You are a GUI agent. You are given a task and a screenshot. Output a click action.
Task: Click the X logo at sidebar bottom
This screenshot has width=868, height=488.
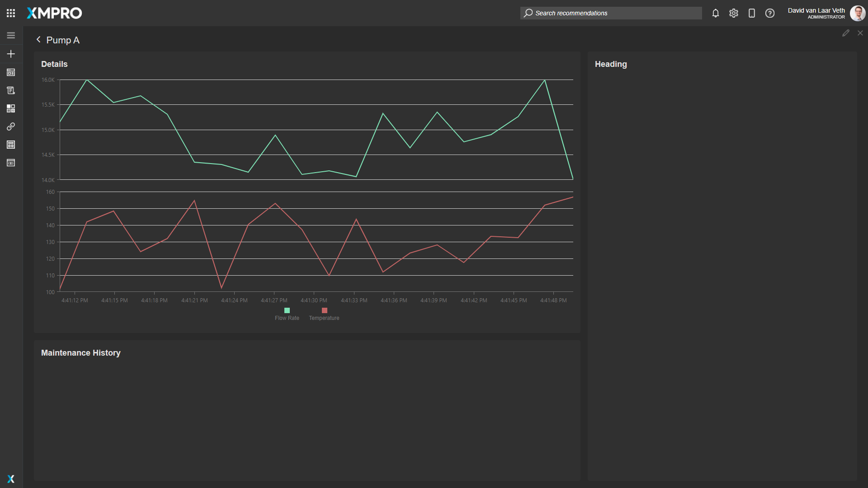click(11, 479)
